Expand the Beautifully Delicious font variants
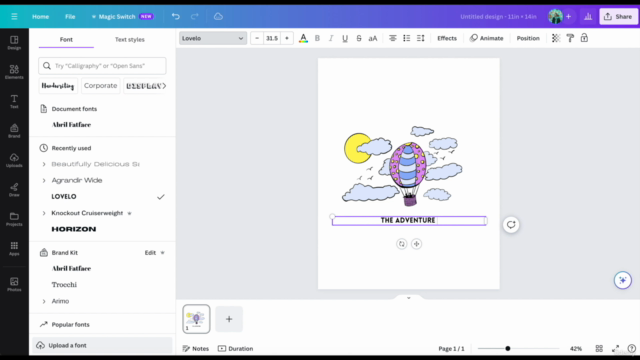640x360 pixels. pos(44,164)
